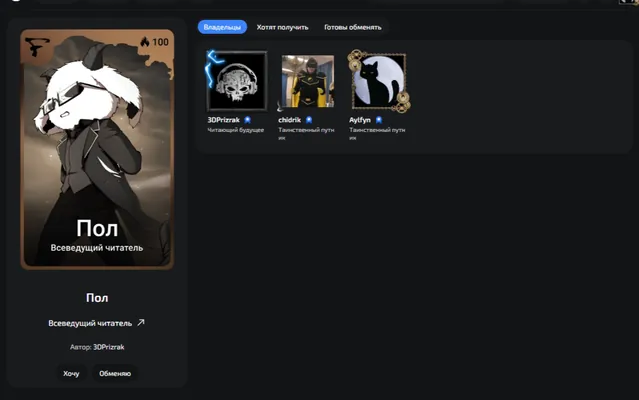Click the rank text under Aylfyn
639x400 pixels.
coord(377,134)
